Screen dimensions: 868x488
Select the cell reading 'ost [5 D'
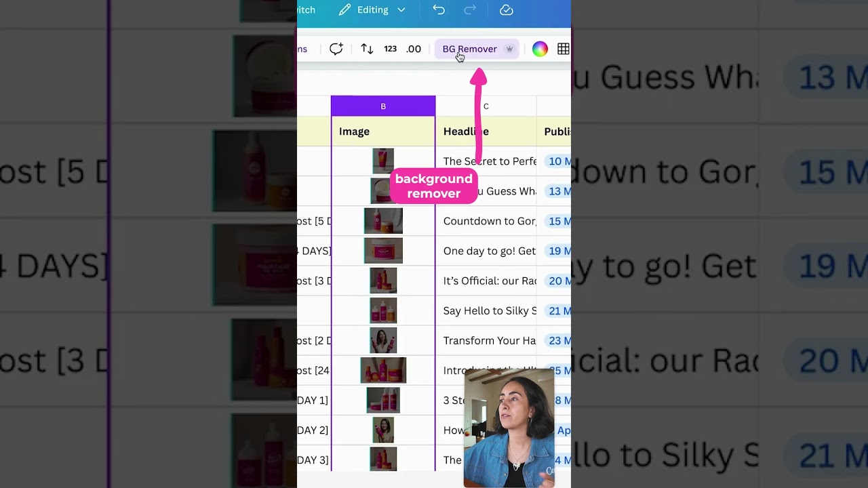pos(314,221)
